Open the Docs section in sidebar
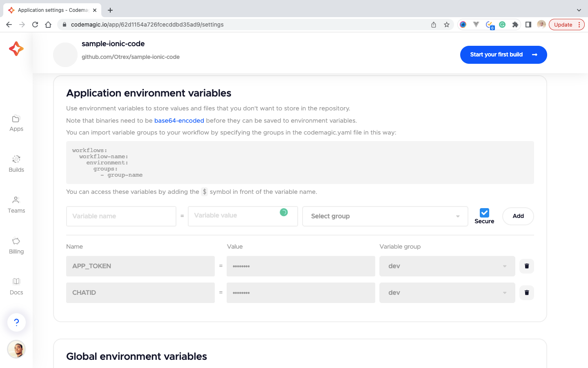 (16, 287)
